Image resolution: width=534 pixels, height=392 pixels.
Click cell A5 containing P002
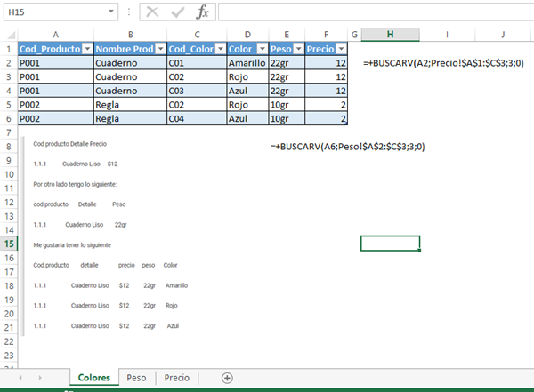point(56,105)
